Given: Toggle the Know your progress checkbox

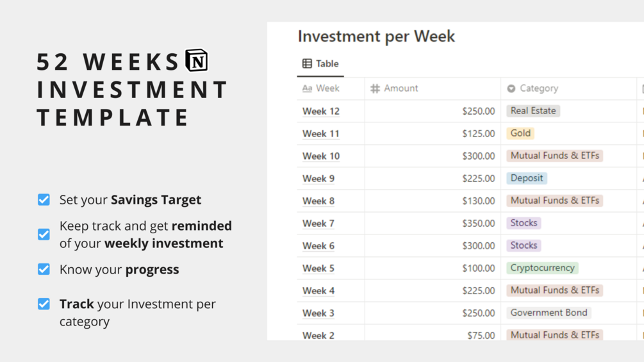Looking at the screenshot, I should click(x=44, y=269).
